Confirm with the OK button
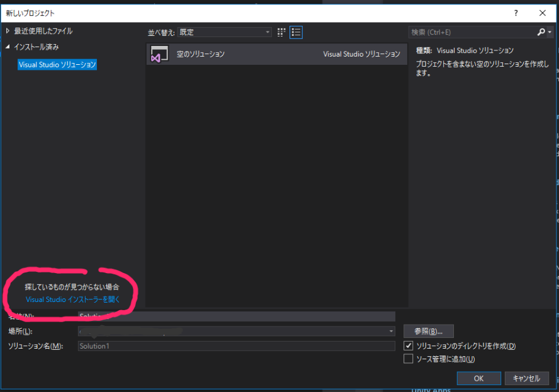 coord(479,378)
